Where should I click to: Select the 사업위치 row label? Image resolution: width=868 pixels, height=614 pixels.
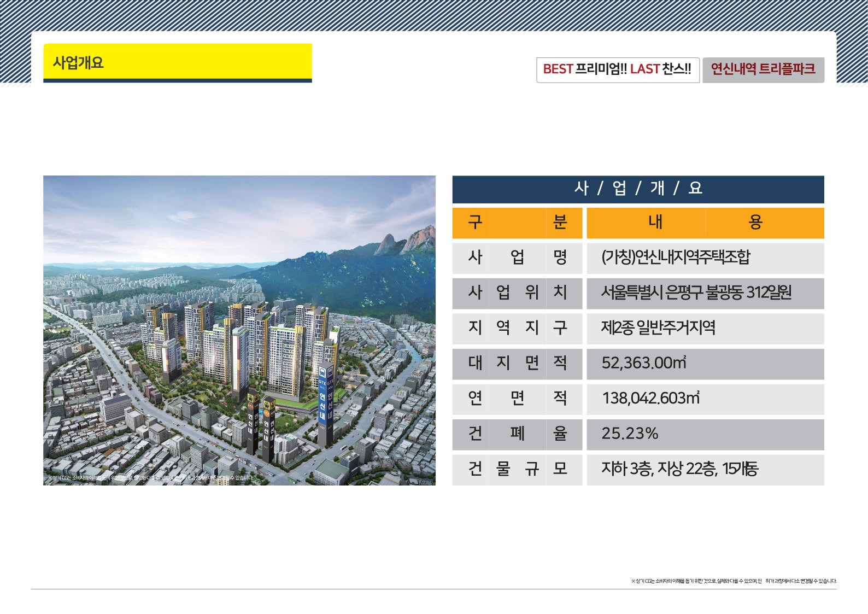point(517,293)
